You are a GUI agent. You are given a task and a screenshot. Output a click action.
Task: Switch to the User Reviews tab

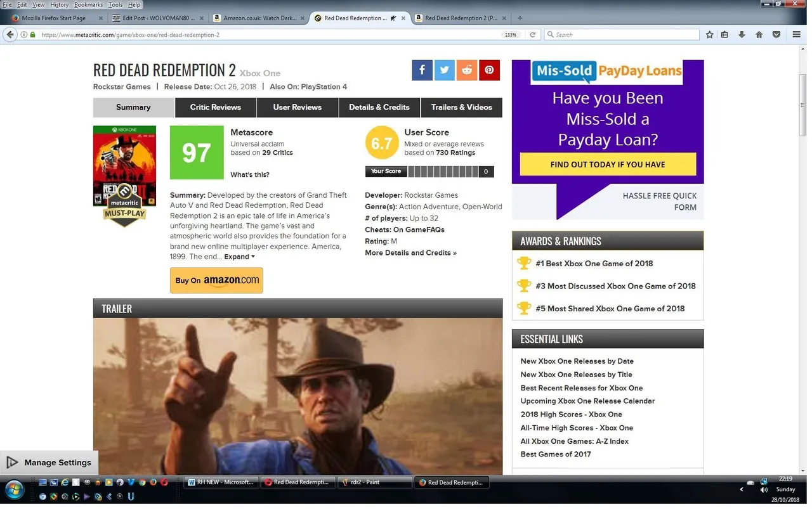coord(298,107)
